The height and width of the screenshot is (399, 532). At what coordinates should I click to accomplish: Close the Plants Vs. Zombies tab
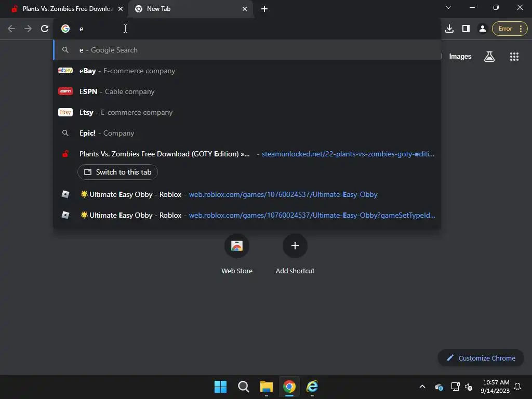click(x=121, y=9)
